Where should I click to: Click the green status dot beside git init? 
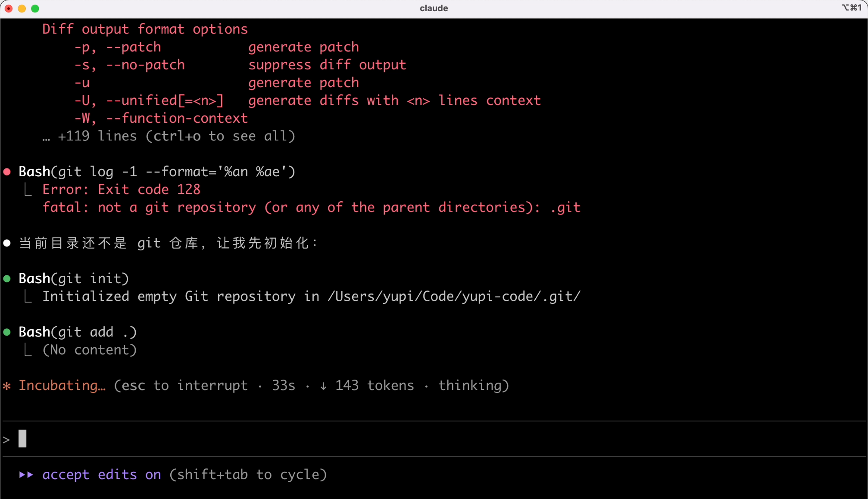pyautogui.click(x=7, y=279)
